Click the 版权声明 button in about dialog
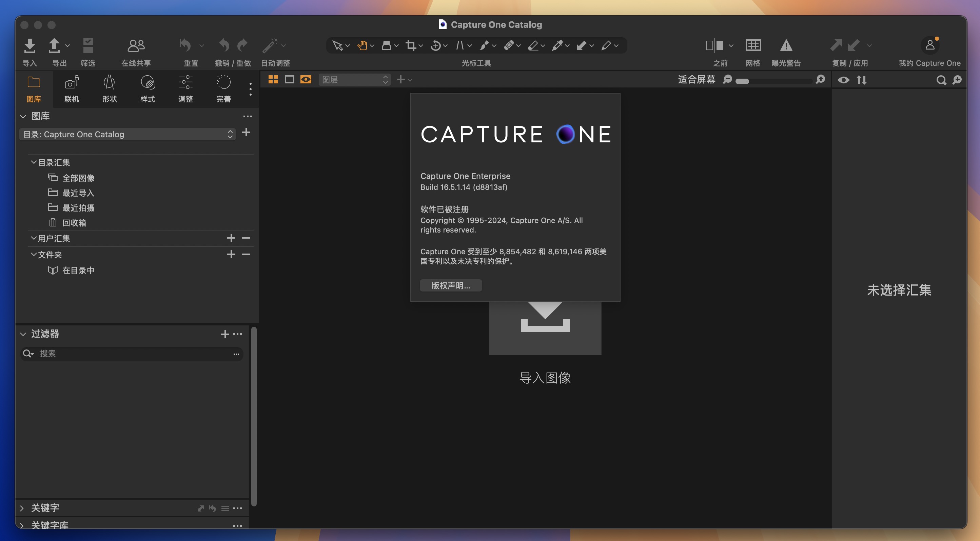The image size is (980, 541). (450, 285)
